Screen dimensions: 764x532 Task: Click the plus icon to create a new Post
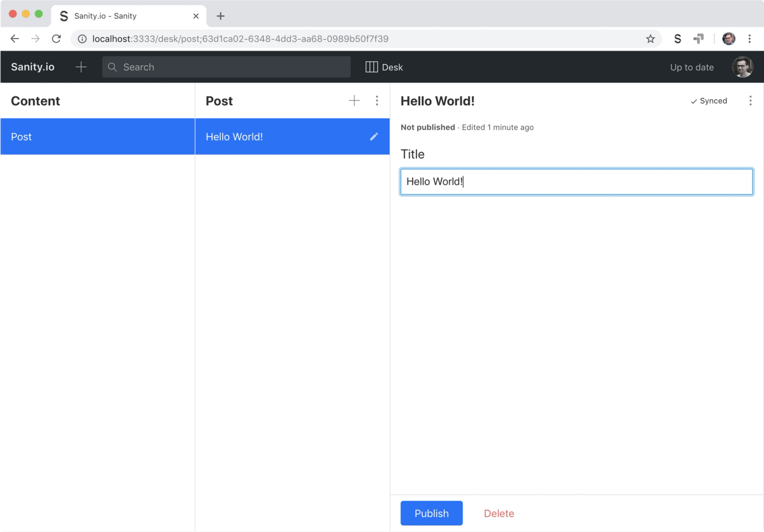point(354,100)
